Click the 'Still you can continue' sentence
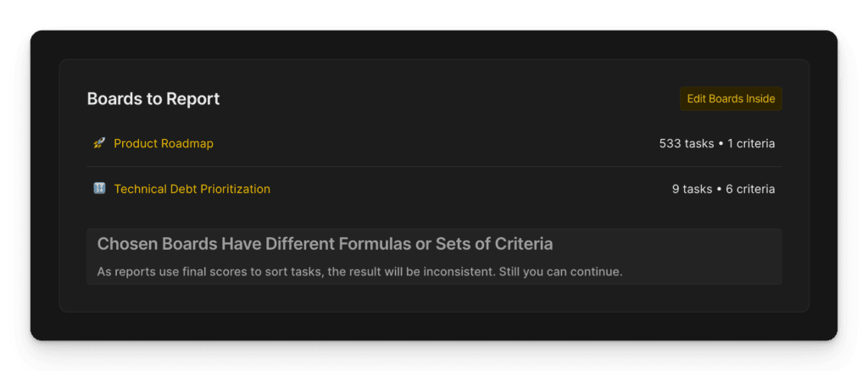 pos(565,273)
